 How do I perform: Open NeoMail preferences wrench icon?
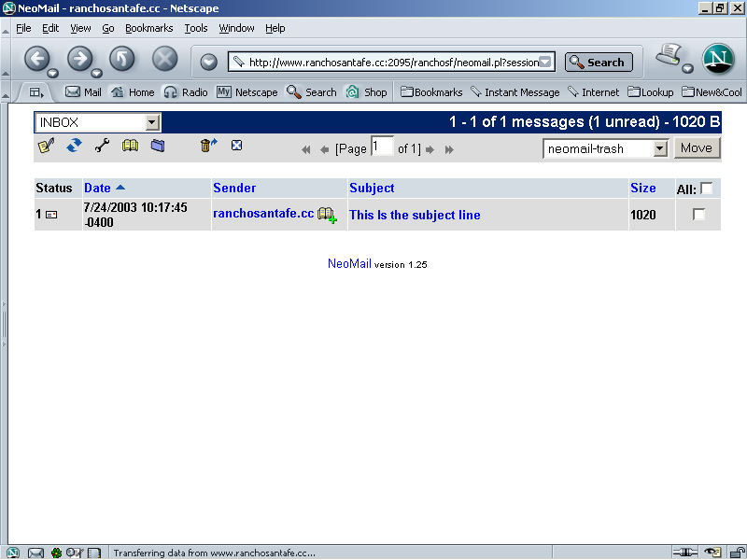pos(102,147)
